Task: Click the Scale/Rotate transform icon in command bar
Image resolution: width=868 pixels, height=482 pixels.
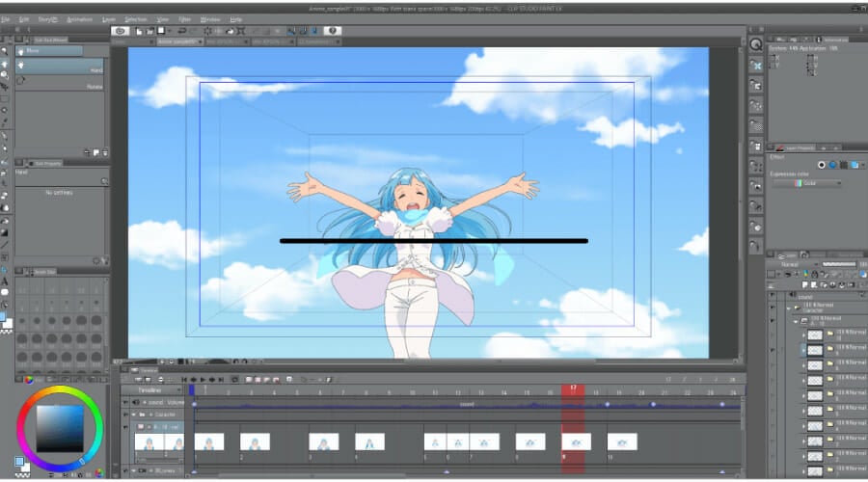Action: coord(241,31)
